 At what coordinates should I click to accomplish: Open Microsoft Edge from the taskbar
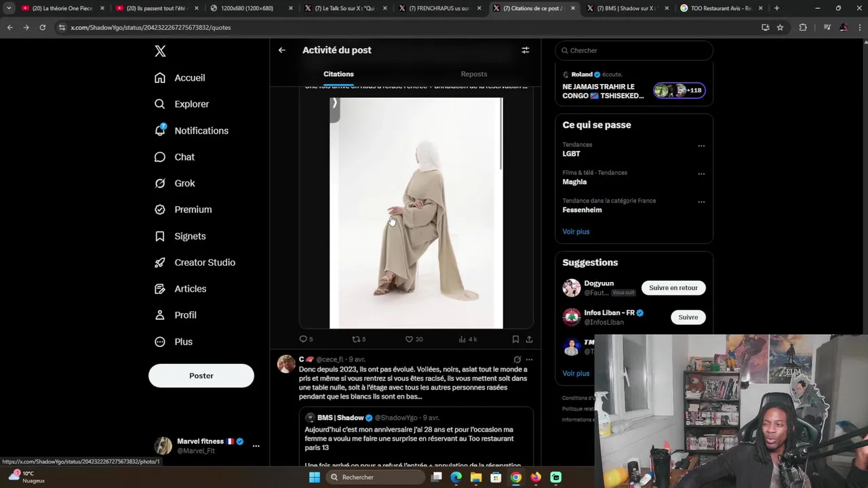tap(456, 477)
